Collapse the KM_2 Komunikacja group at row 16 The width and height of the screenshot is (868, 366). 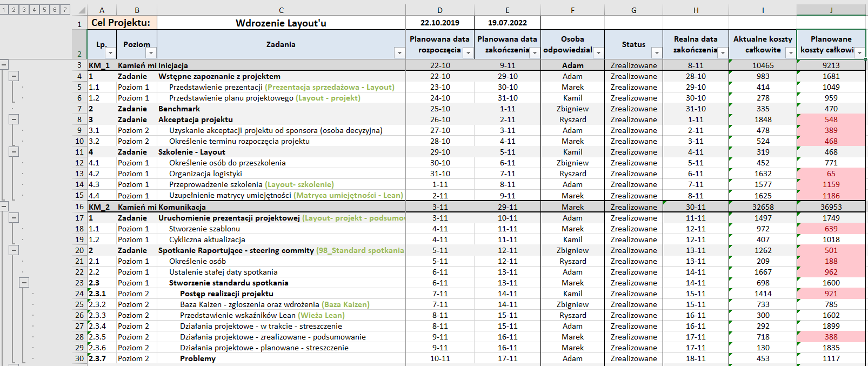point(4,207)
